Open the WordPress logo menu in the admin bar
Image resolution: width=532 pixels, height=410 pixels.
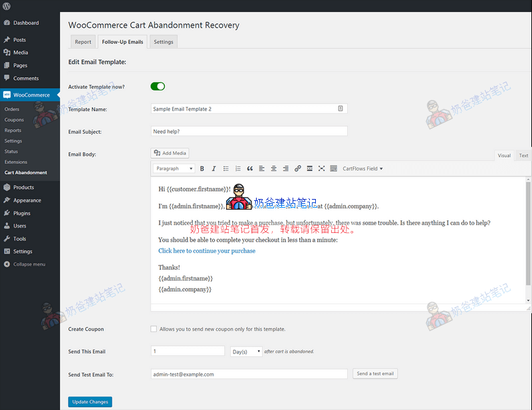coord(7,5)
